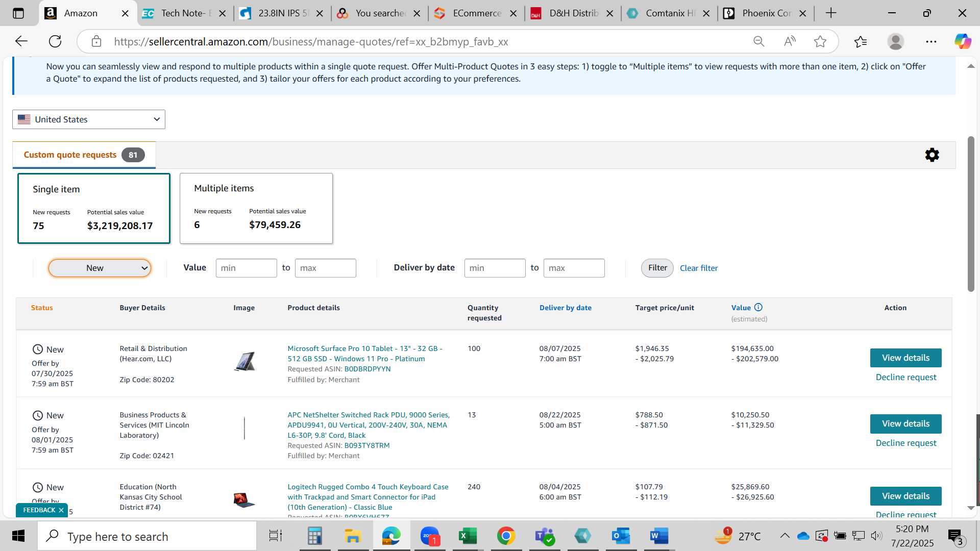Select the Custom quote requests tab

point(84,155)
